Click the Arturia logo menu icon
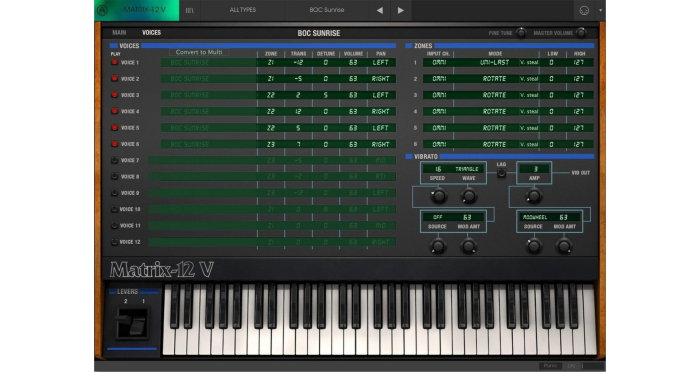 (x=102, y=10)
